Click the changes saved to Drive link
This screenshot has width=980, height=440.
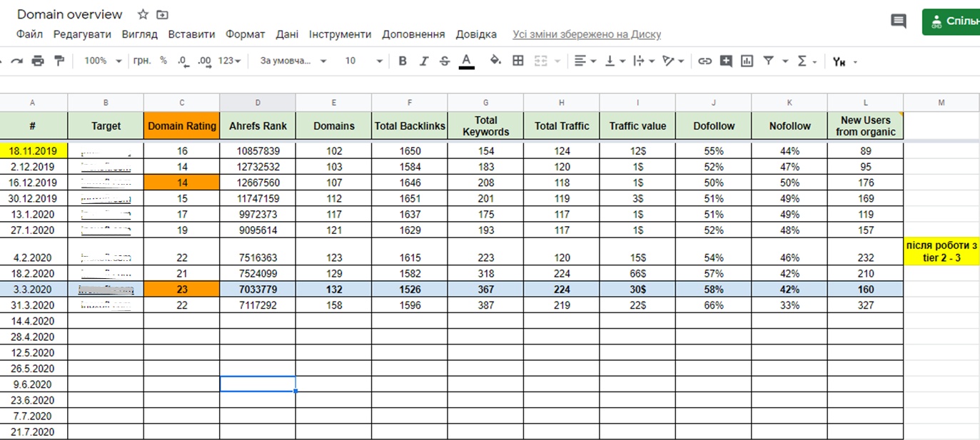click(x=586, y=34)
